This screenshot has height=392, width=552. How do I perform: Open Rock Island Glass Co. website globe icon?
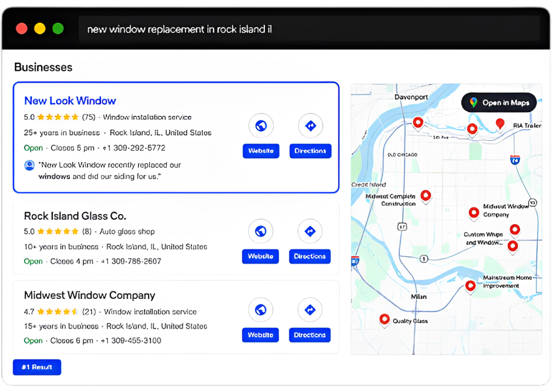pos(260,231)
